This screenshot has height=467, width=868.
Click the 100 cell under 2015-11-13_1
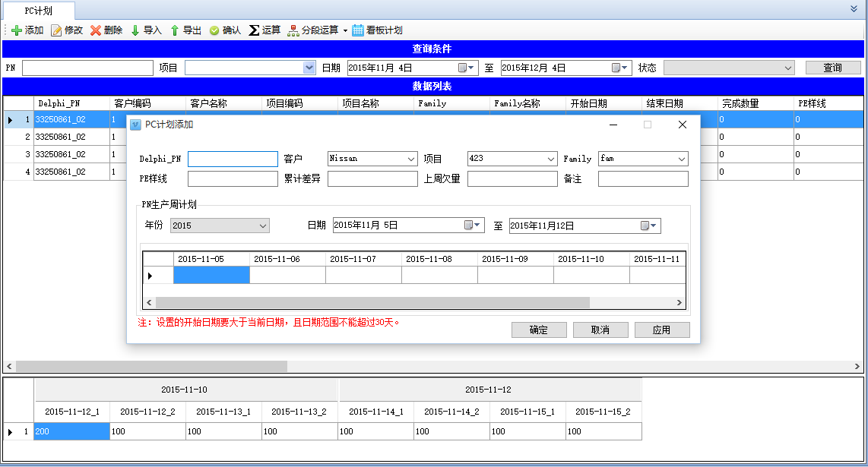(x=223, y=431)
